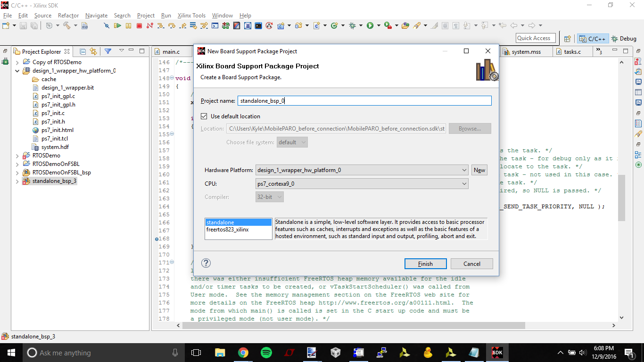Screen dimensions: 644x362
Task: Click the Save toolbar icon
Action: [x=23, y=25]
